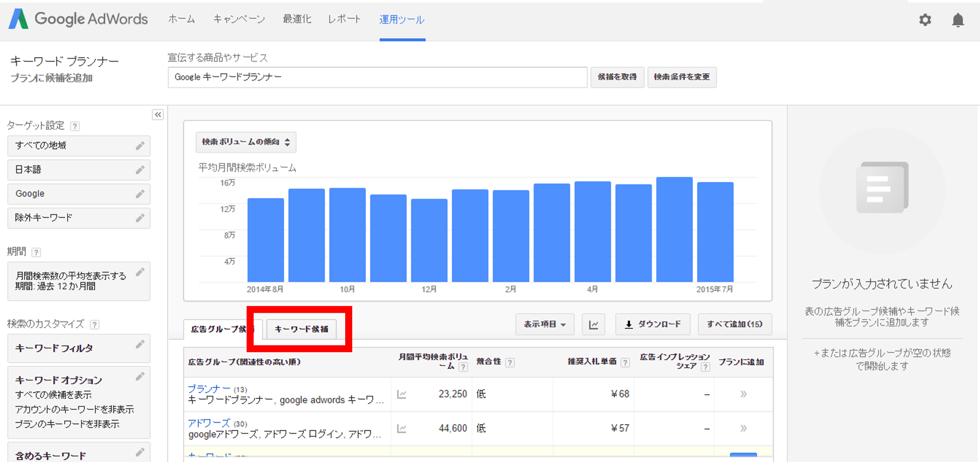Switch to キーワード候補 tab
Viewport: 980px width, 462px height.
coord(302,329)
